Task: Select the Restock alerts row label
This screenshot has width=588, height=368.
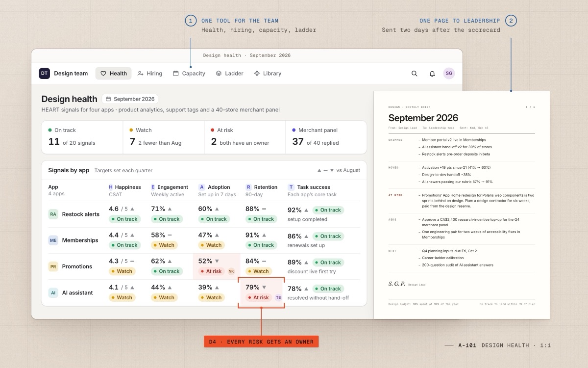Action: pyautogui.click(x=80, y=214)
